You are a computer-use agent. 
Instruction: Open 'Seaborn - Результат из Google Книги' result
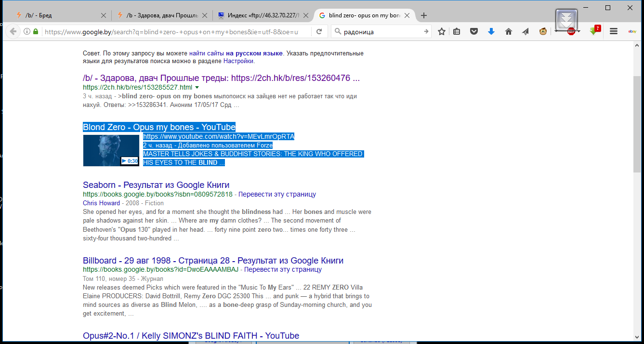(156, 185)
